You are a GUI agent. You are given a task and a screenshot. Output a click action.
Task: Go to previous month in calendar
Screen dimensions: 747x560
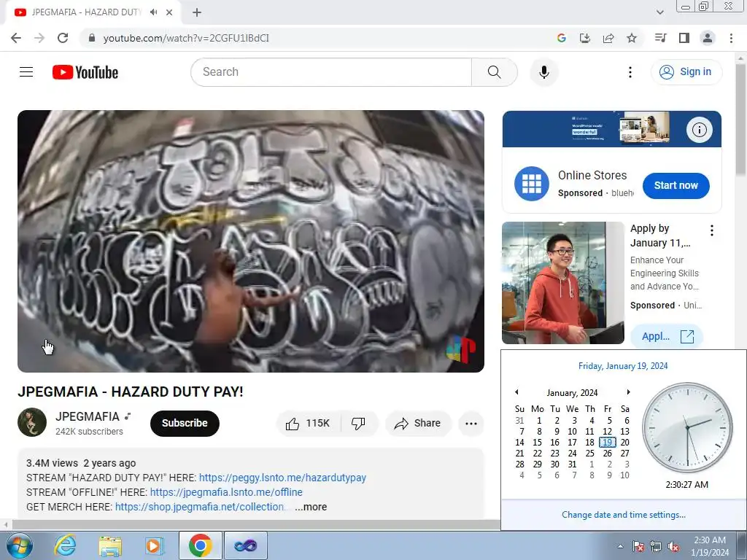516,392
